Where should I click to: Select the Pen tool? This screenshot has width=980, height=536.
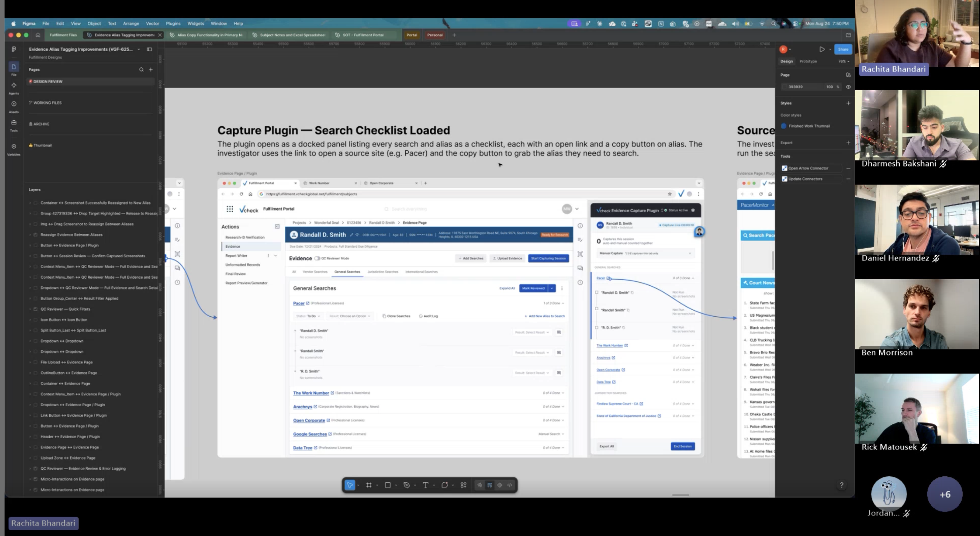tap(406, 485)
